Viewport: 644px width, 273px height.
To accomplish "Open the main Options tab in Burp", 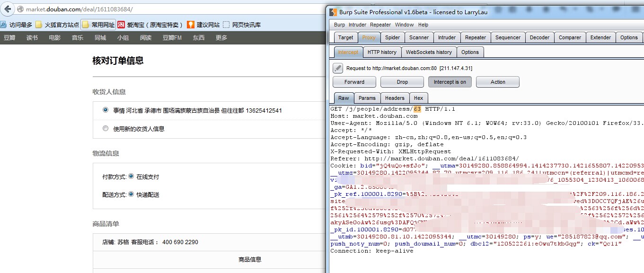I will [x=629, y=37].
